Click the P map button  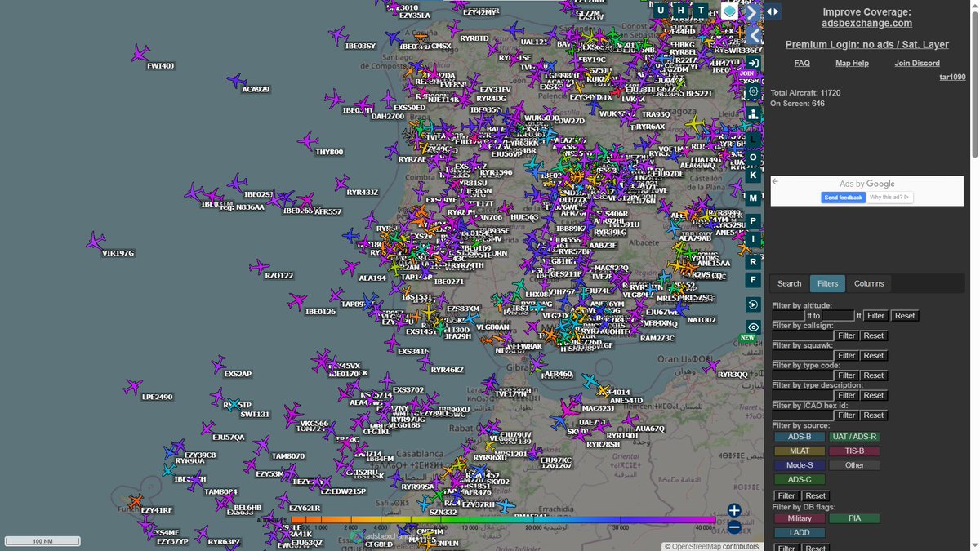(x=753, y=220)
